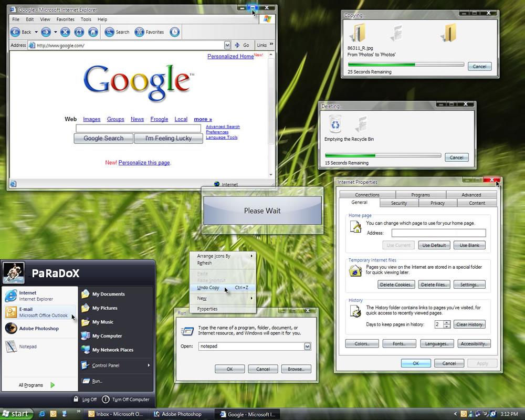Expand the address bar dropdown arrow
This screenshot has height=420, width=525.
point(227,45)
